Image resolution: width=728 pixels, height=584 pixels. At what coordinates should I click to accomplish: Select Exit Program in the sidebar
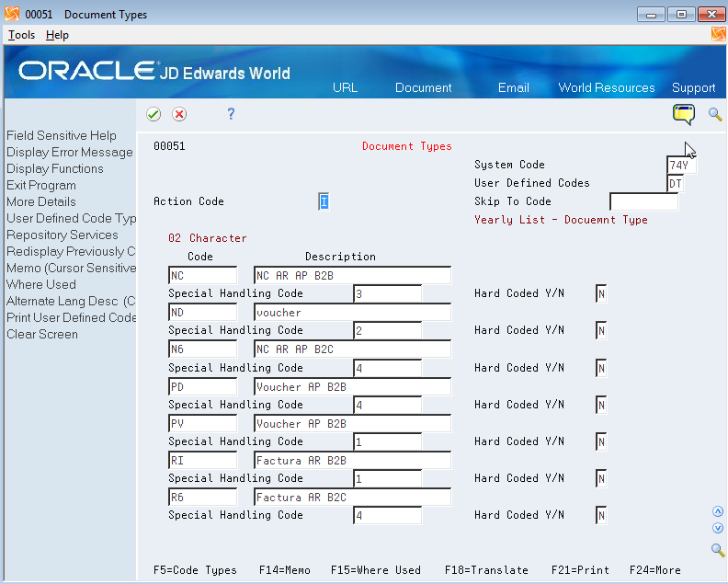tap(41, 186)
